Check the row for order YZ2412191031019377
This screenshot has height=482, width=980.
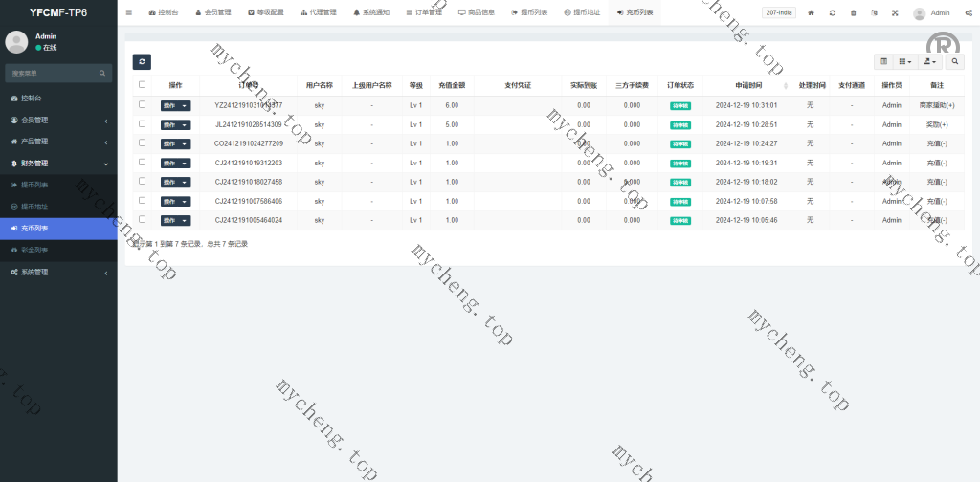pos(143,105)
